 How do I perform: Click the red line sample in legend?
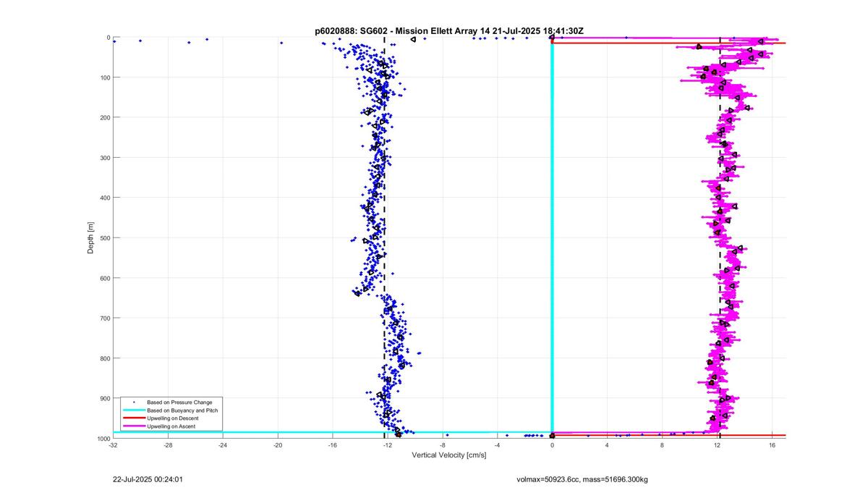click(x=134, y=418)
